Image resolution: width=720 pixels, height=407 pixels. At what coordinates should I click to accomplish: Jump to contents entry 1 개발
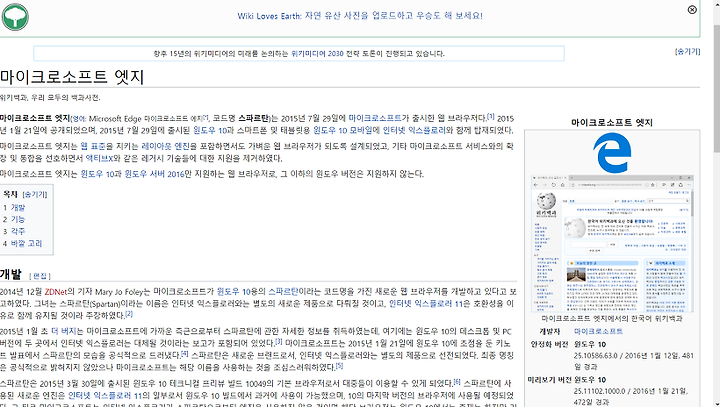click(x=14, y=208)
